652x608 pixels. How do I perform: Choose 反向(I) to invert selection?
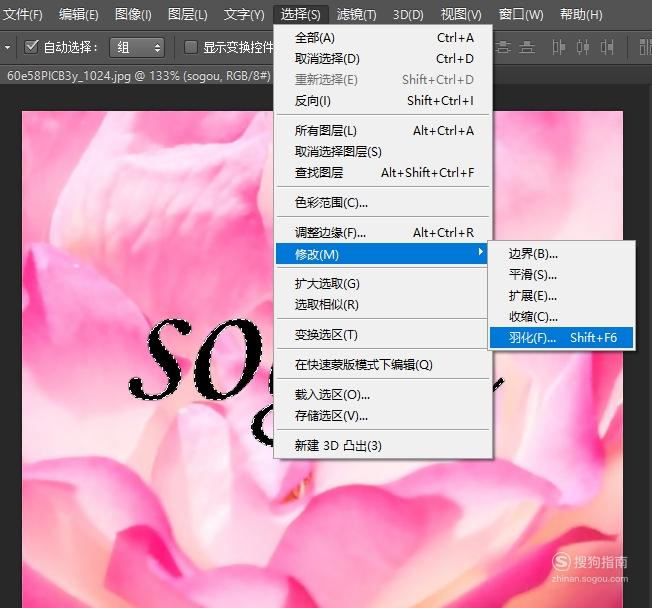click(383, 101)
